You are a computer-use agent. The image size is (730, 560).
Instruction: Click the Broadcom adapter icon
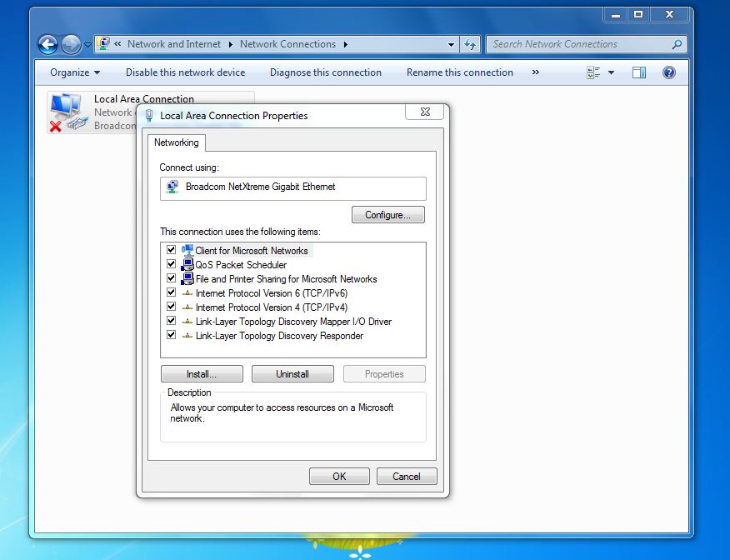click(x=172, y=187)
